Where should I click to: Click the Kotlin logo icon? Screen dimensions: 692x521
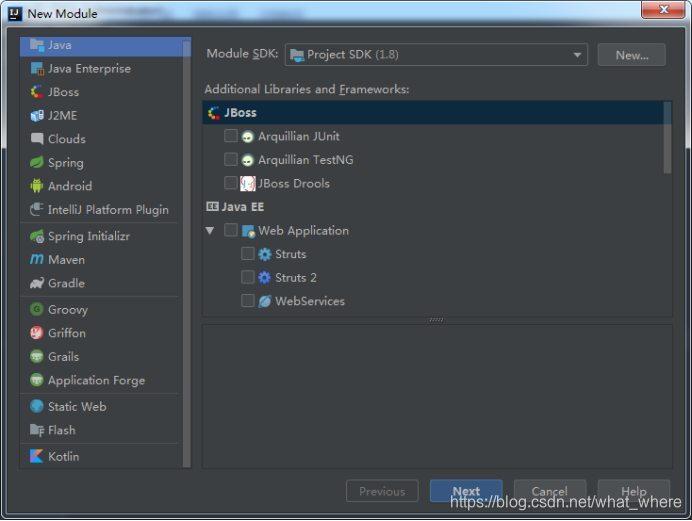37,456
